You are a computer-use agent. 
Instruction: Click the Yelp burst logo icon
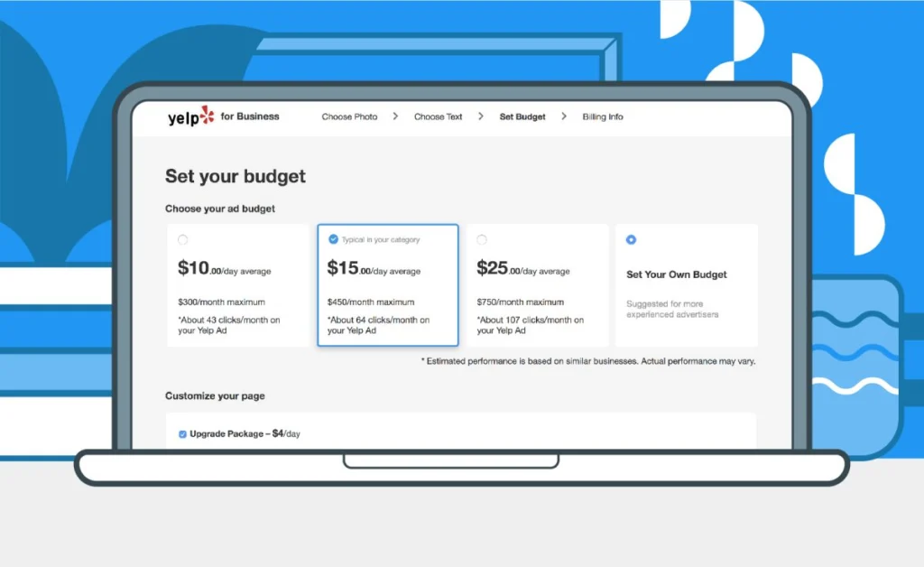click(x=206, y=115)
